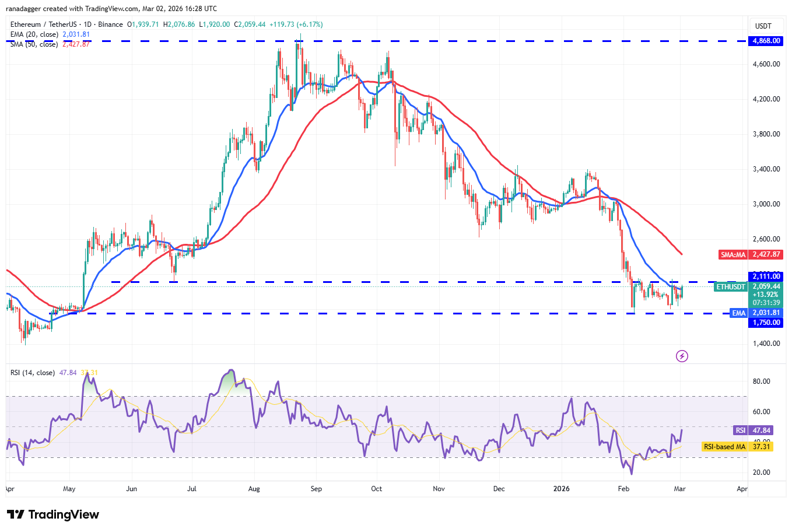
Task: Select the SMA (50, close) indicator label
Action: [x=33, y=44]
